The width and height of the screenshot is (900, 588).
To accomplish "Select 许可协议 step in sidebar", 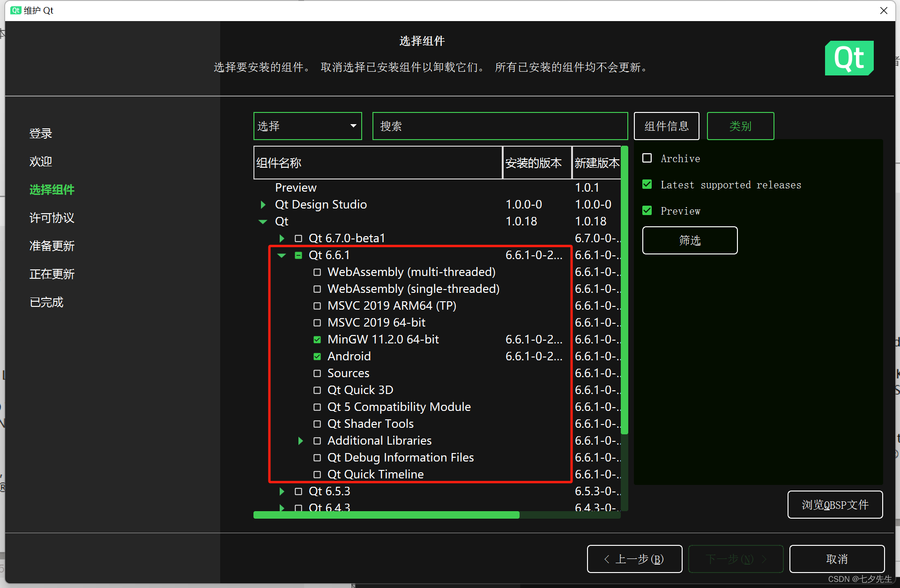I will (x=52, y=218).
